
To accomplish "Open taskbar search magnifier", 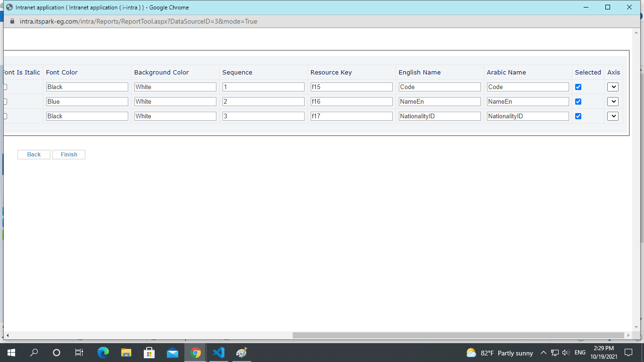I will point(34,353).
